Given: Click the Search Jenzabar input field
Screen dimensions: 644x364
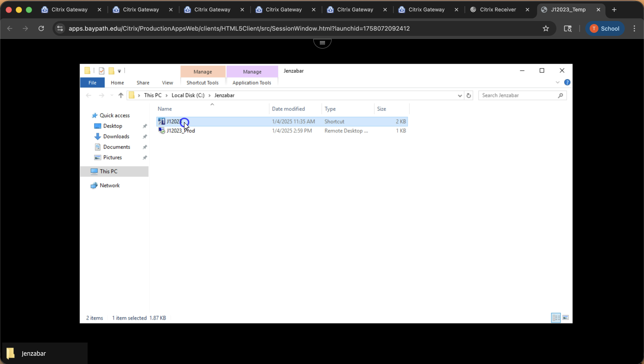Looking at the screenshot, I should (x=518, y=95).
